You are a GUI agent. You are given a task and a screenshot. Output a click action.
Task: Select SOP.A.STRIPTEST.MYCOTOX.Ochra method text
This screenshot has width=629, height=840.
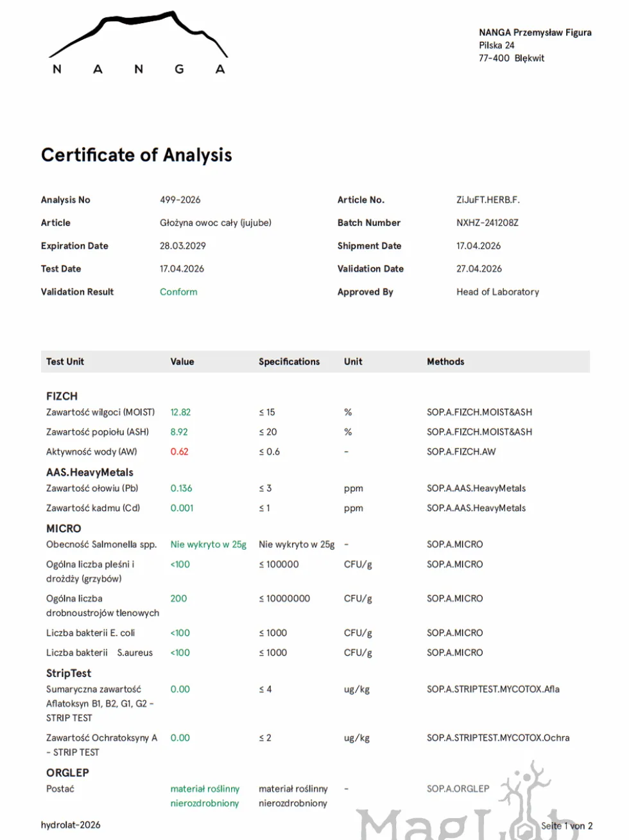498,738
